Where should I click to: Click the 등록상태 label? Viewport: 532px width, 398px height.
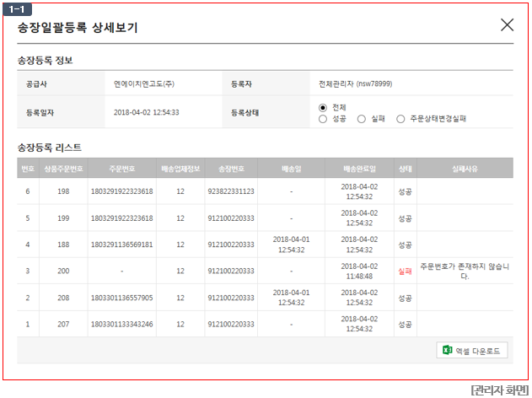pos(245,113)
